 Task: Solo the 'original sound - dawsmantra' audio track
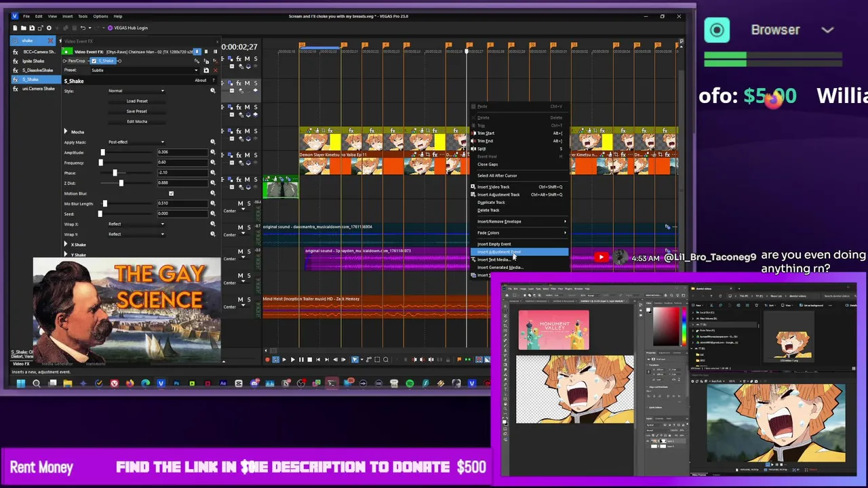(x=248, y=228)
